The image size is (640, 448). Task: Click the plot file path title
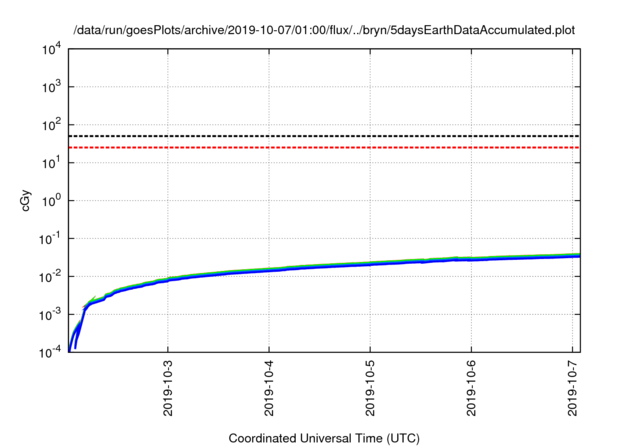[x=324, y=30]
